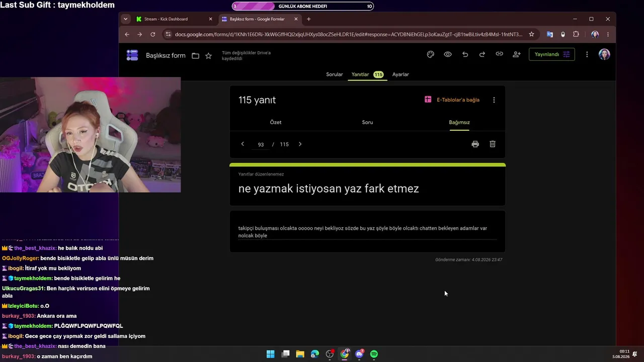Click the question title ne yazmak istiyosan yaz
Image resolution: width=644 pixels, height=362 pixels.
329,189
